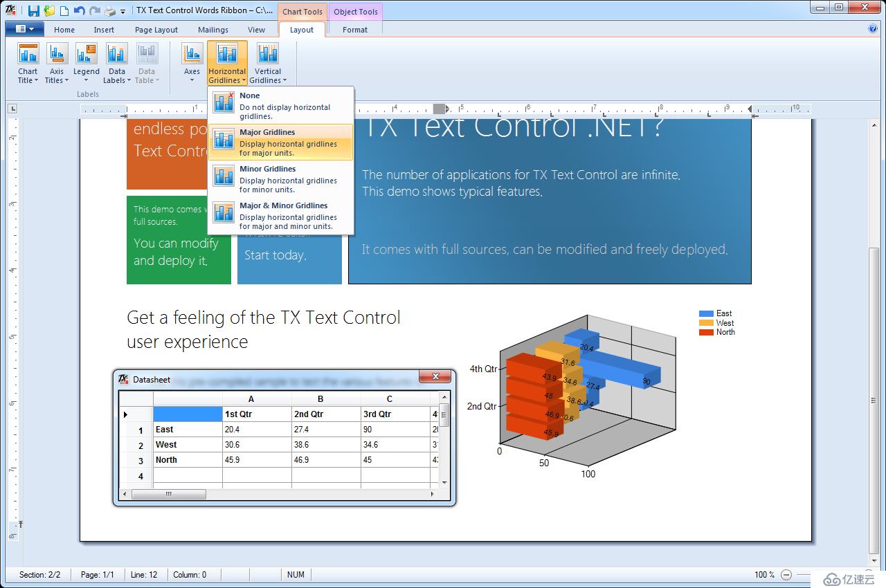Collapse the Horizontal Gridlines dropdown button

[x=227, y=63]
